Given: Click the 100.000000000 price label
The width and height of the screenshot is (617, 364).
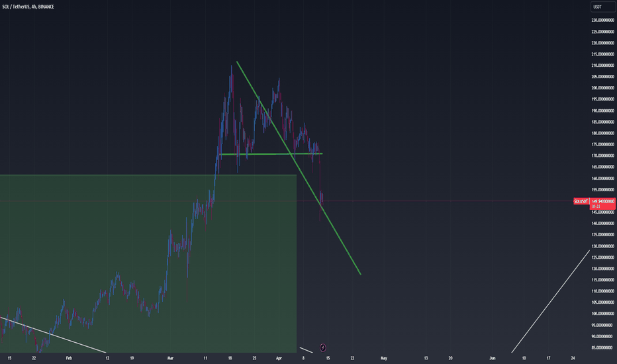Looking at the screenshot, I should [x=603, y=314].
